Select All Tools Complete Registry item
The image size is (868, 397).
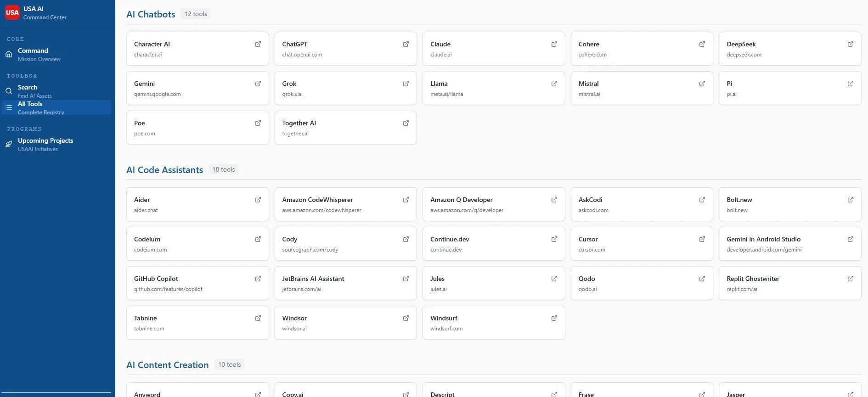(x=56, y=107)
